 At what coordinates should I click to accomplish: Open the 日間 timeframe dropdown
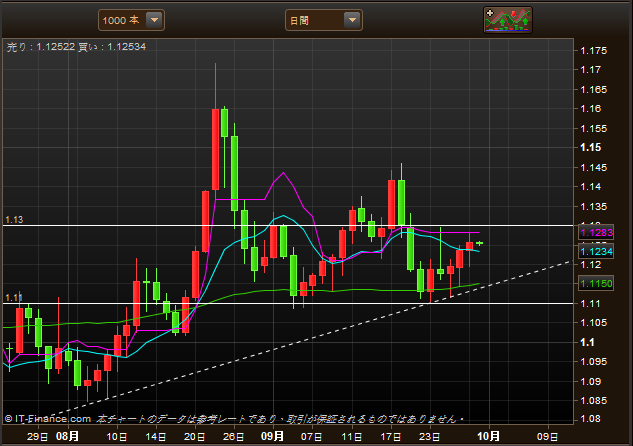(x=323, y=20)
